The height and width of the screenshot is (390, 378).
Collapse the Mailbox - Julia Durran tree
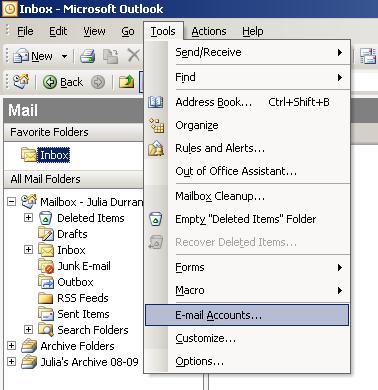pyautogui.click(x=11, y=202)
